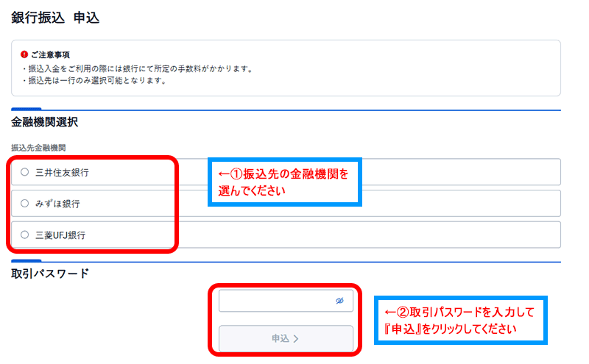This screenshot has height=364, width=589.
Task: Focus the 取引パスワード input field
Action: click(276, 301)
